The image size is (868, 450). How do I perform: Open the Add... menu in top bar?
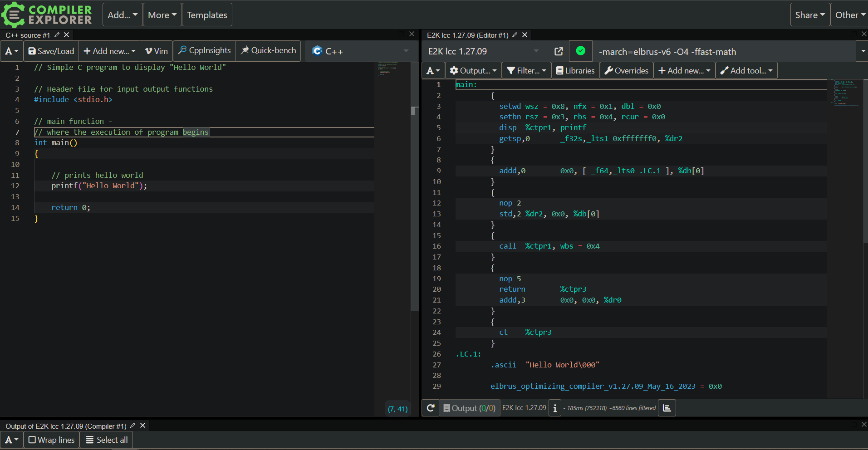click(123, 15)
